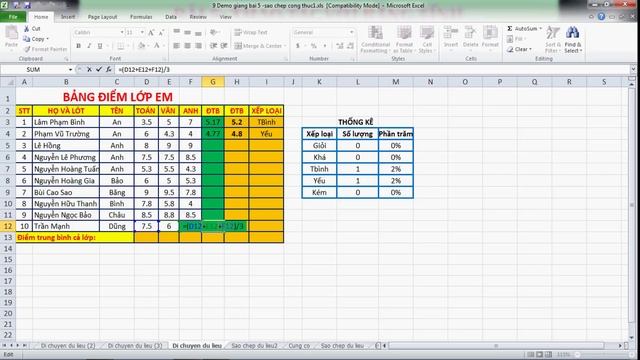Screen dimensions: 640x360
Task: Select the Format Painter tool
Action: coord(45,49)
